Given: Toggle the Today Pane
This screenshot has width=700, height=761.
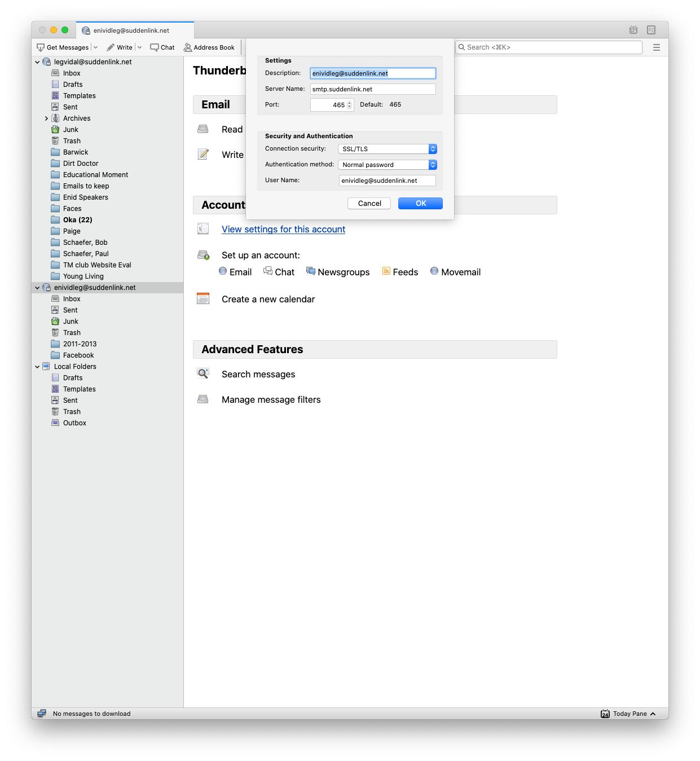Looking at the screenshot, I should click(628, 714).
